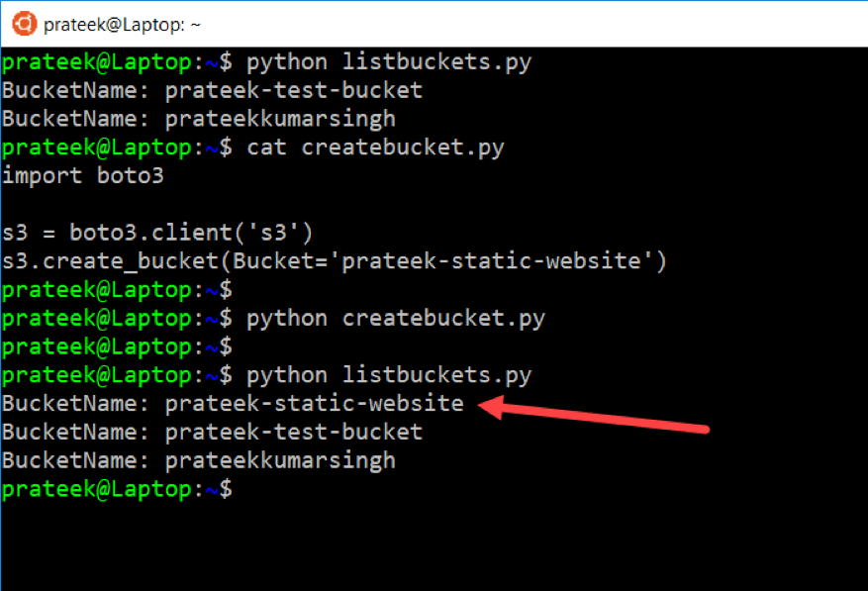Click the first 'python listbuckets.py' command at the top
This screenshot has height=591, width=868.
click(389, 62)
